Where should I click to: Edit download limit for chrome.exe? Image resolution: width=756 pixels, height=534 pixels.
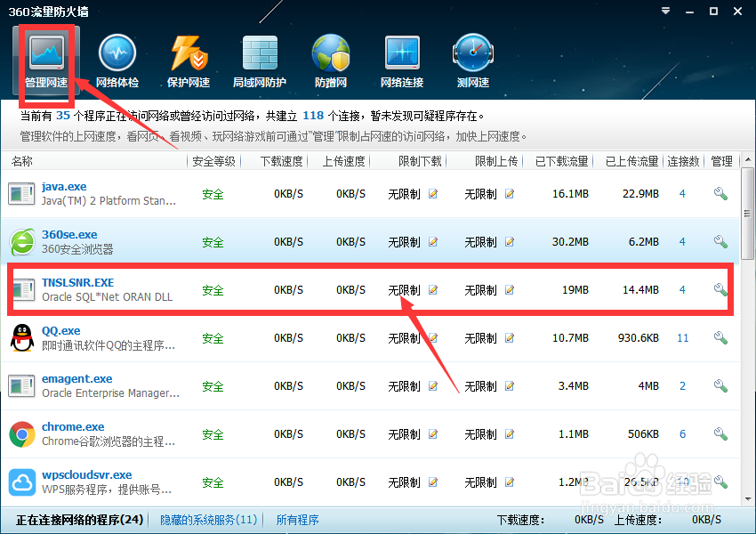(433, 434)
